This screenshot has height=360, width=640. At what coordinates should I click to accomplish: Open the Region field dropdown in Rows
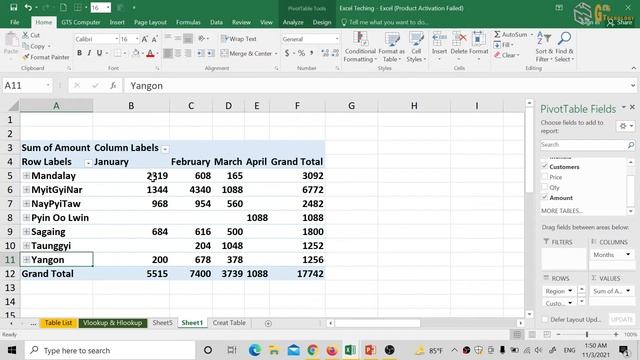[570, 291]
